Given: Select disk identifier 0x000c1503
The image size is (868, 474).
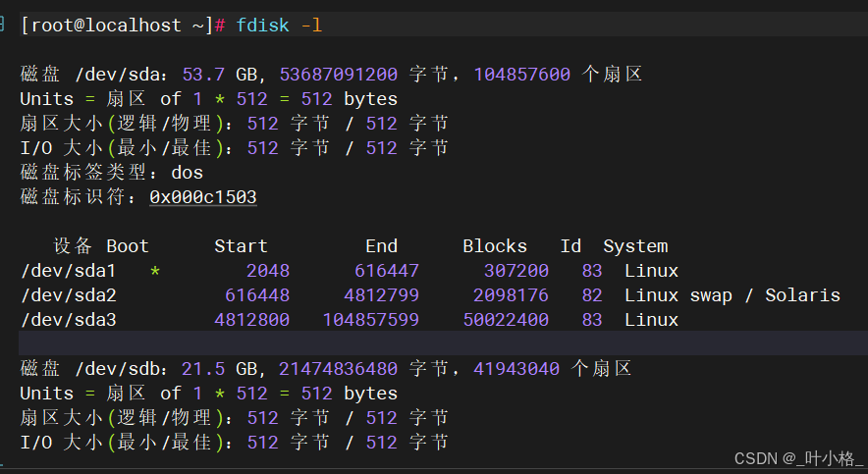Looking at the screenshot, I should (x=203, y=197).
